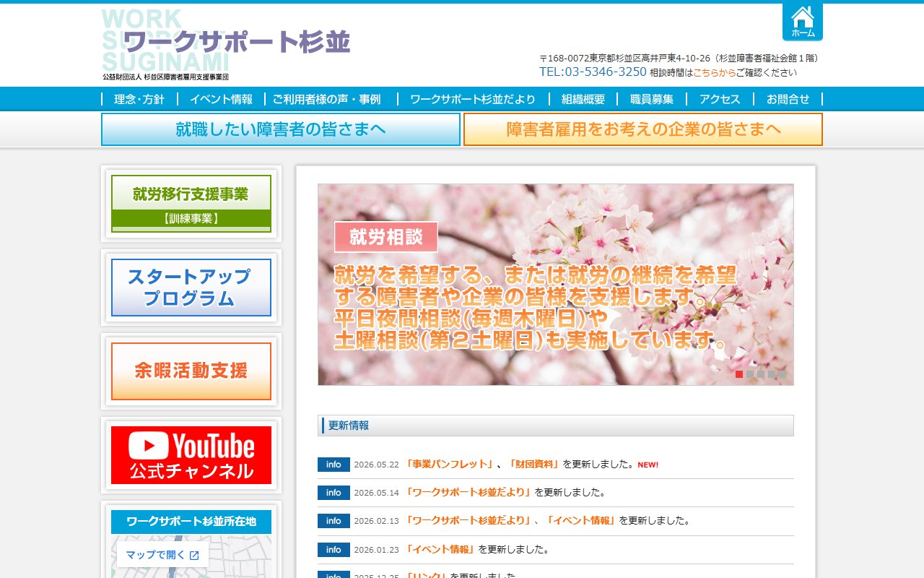Viewport: 924px width, 578px height.
Task: Open the 理念・方針 menu item
Action: [x=139, y=99]
